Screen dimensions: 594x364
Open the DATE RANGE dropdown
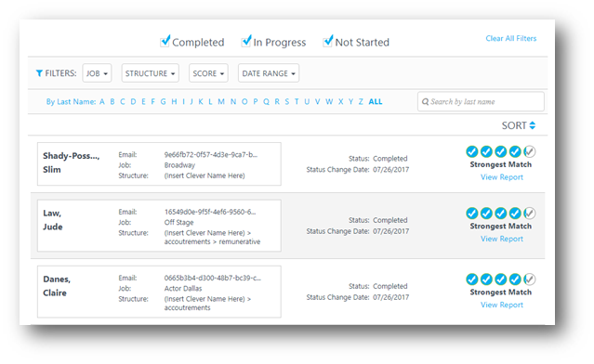(x=269, y=73)
